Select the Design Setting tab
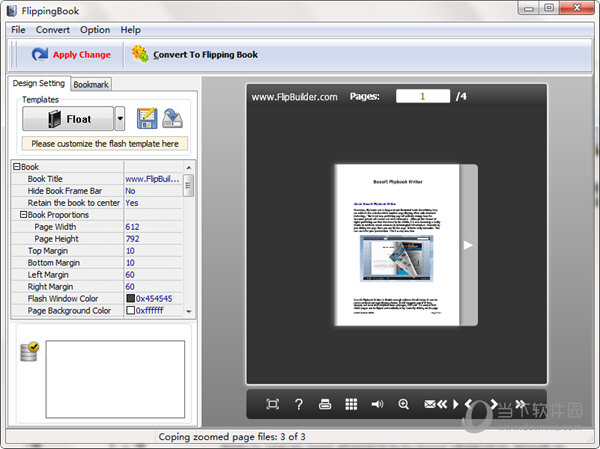600x449 pixels. (x=39, y=83)
